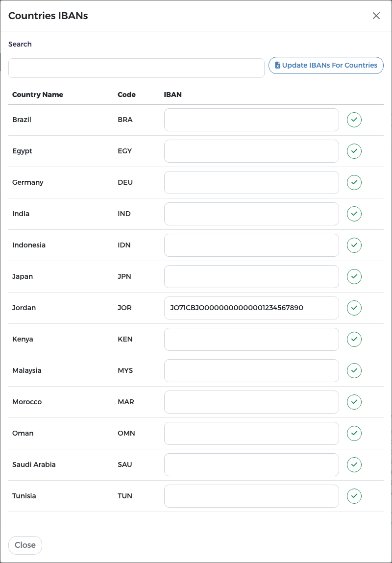Click the JOR code text

pos(124,308)
